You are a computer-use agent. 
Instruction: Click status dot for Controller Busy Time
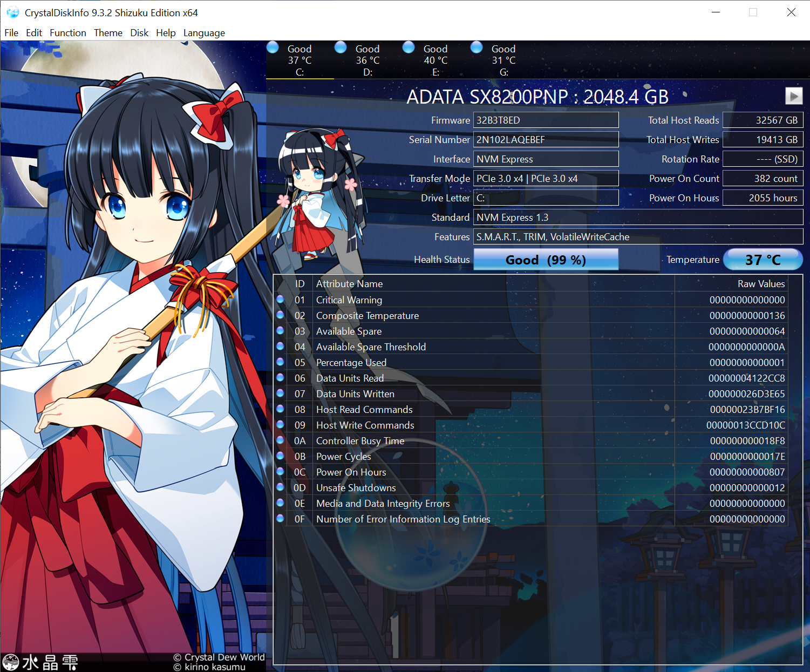280,440
